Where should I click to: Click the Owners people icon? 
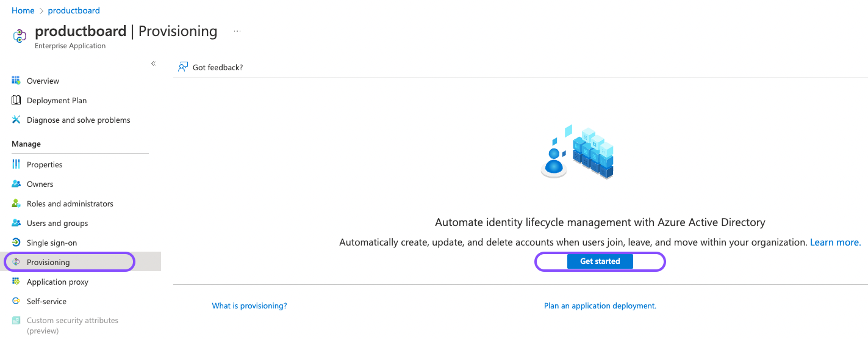coord(16,184)
